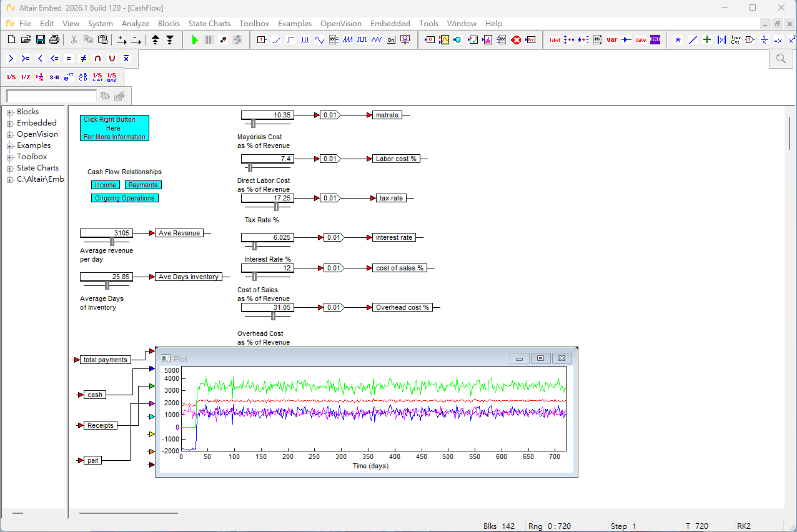Click the unit delay 1/Z block icon
The width and height of the screenshot is (797, 532).
[26, 77]
